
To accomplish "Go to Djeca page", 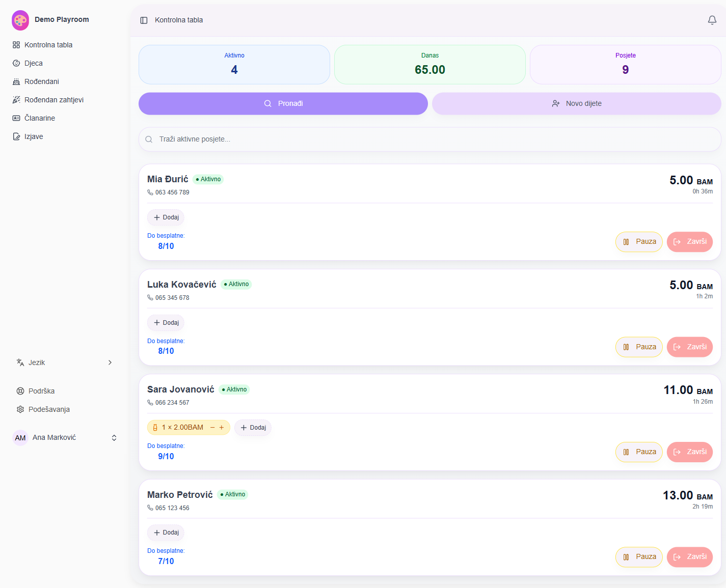I will pos(65,63).
